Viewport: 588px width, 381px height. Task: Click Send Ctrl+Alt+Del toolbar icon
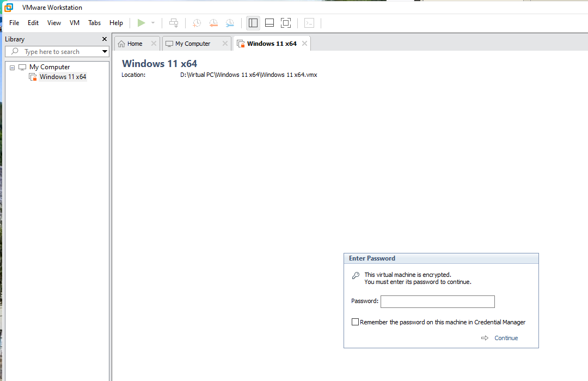pyautogui.click(x=174, y=23)
